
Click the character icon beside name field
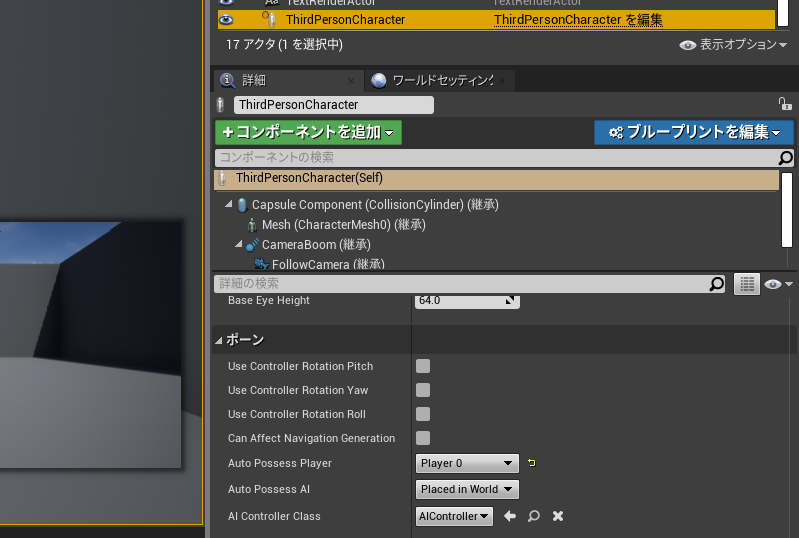[x=220, y=105]
